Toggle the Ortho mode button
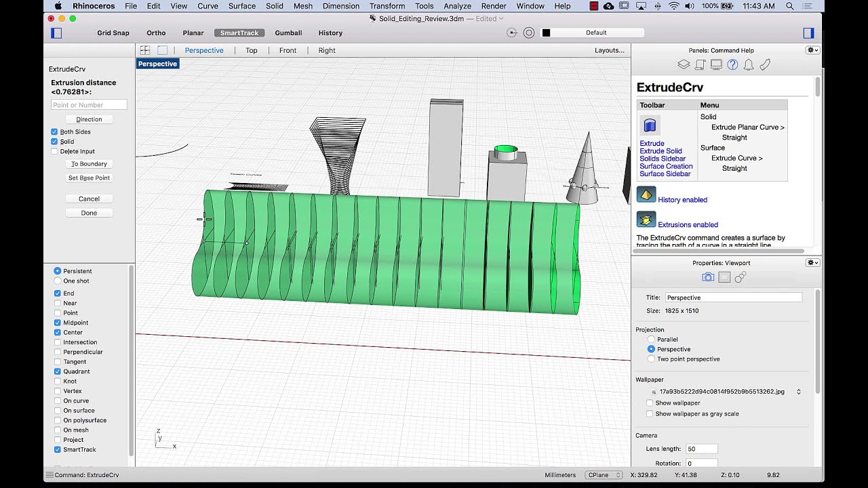This screenshot has height=488, width=868. pos(156,33)
